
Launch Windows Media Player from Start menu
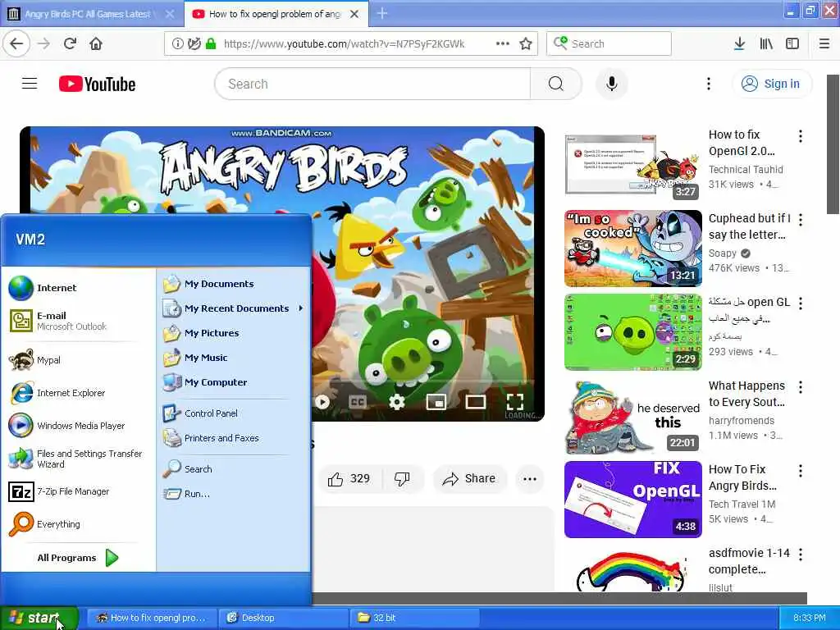[x=78, y=426]
